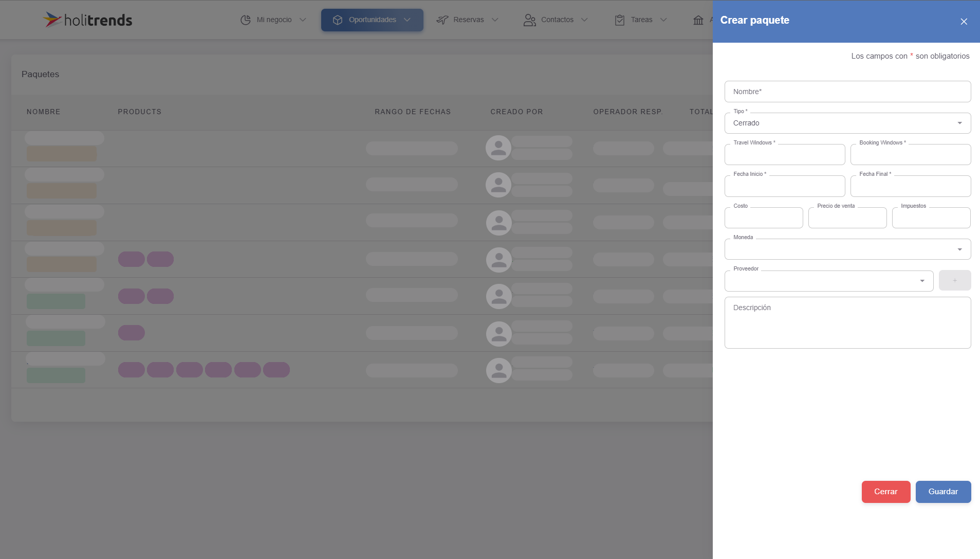
Task: Click the RANGO DE FECHAS column header
Action: (413, 112)
